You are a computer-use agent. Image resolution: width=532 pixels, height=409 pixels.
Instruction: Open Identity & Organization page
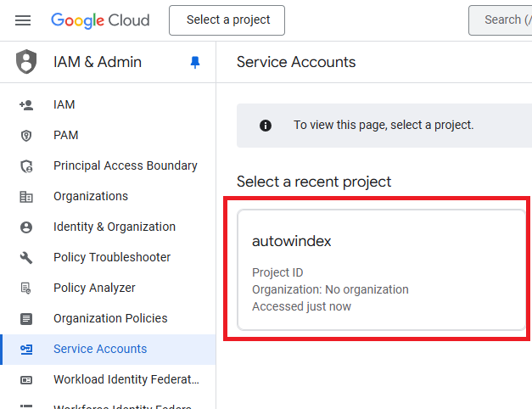click(108, 227)
